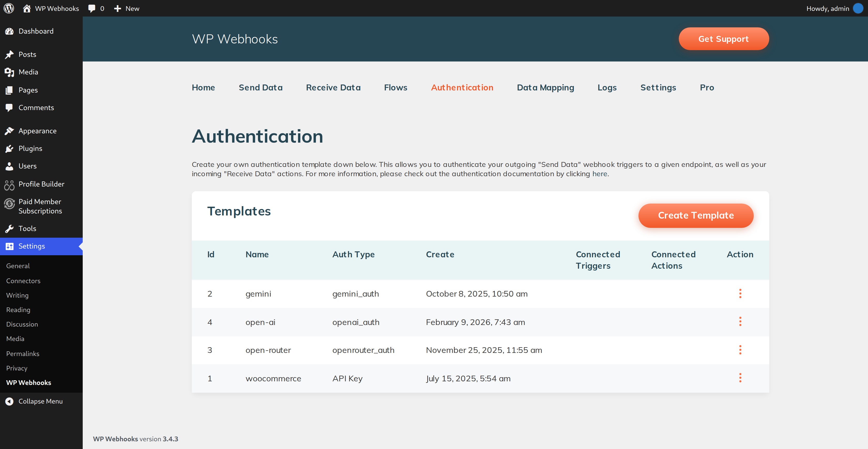Open the action menu for open-ai row
Screen dimensions: 868x449
tap(740, 322)
